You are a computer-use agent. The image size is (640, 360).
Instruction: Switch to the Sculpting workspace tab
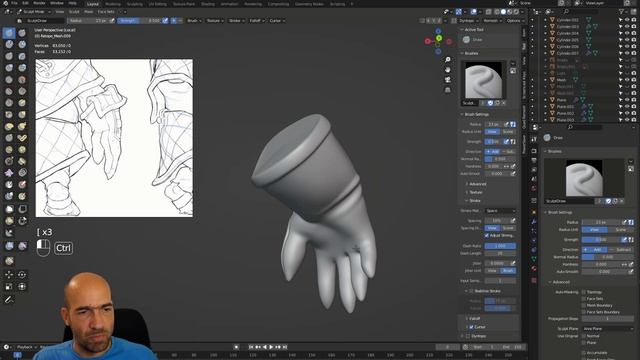coord(134,4)
